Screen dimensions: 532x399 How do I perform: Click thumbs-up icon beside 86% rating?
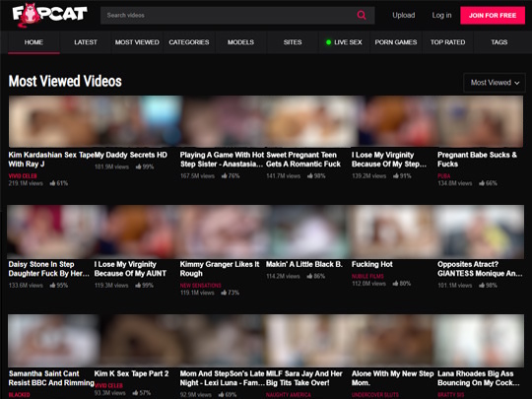tap(309, 276)
